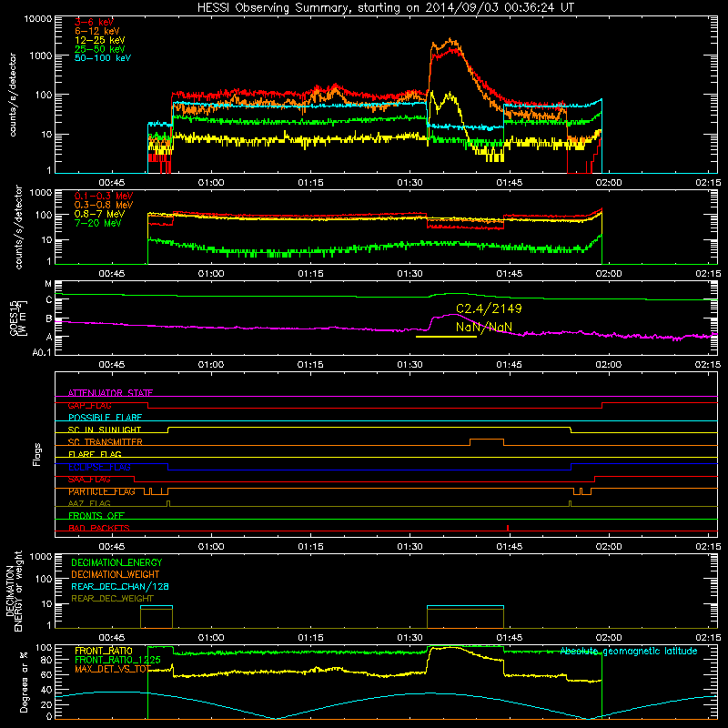Click the GOES15 axis label
Image resolution: width=728 pixels, height=728 pixels.
[18, 318]
